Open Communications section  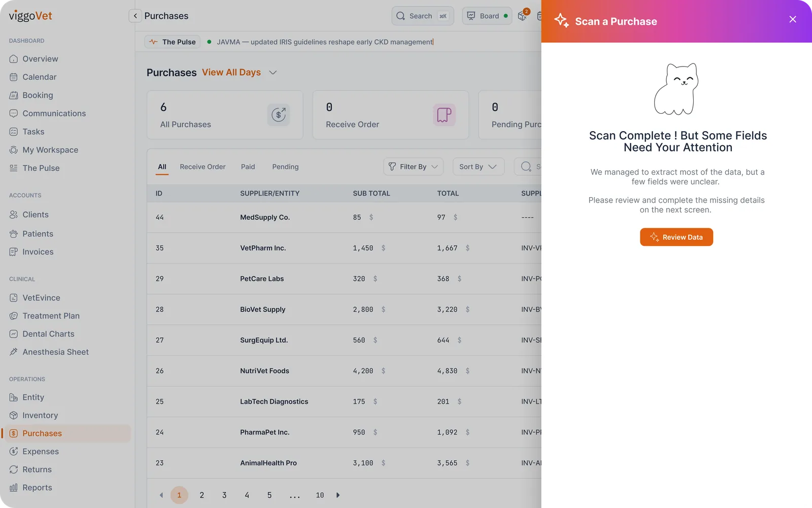(x=48, y=114)
